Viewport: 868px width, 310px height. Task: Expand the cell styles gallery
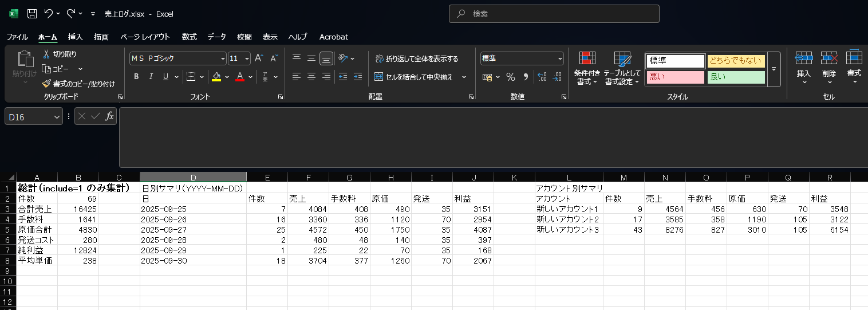pyautogui.click(x=774, y=69)
